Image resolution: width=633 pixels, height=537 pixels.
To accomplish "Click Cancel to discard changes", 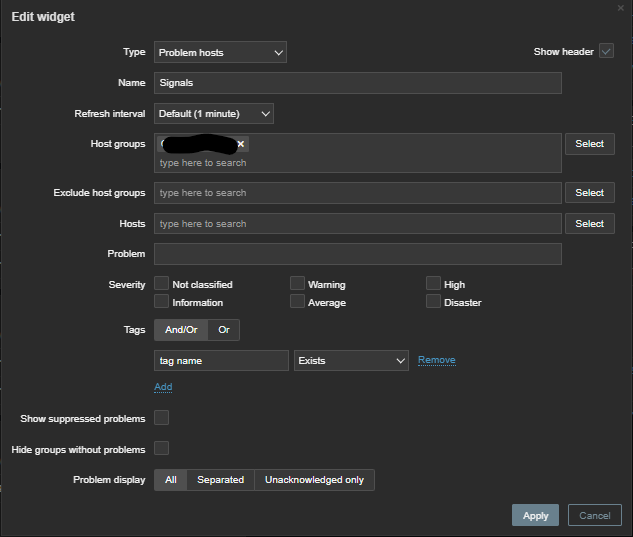I will click(594, 515).
